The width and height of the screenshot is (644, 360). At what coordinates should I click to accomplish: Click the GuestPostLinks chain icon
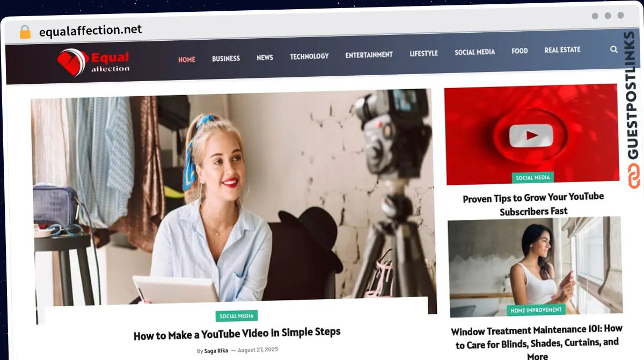coord(634,176)
